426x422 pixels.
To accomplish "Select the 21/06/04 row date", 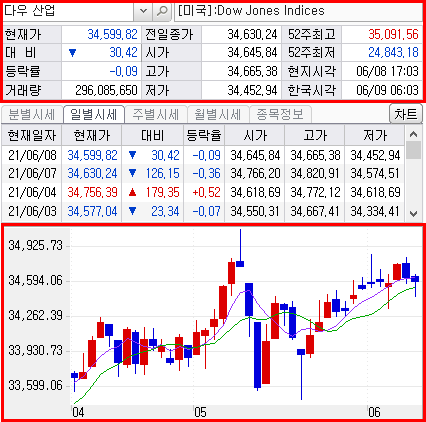I will [32, 192].
